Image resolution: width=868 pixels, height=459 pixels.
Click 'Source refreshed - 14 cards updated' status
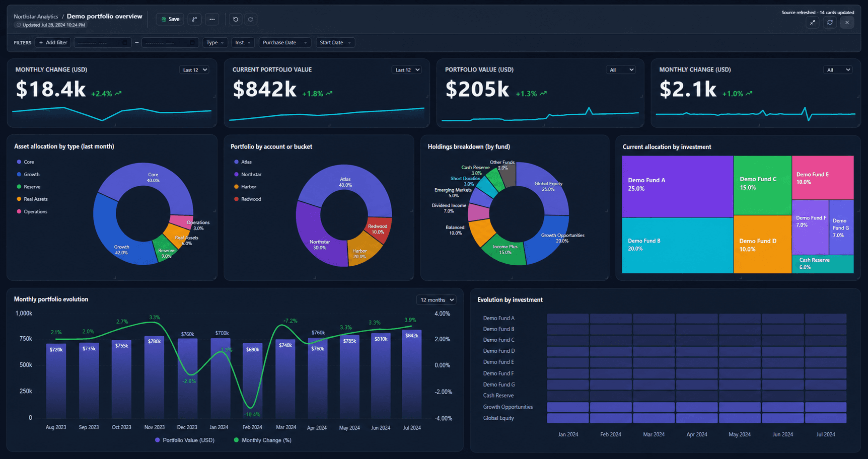[818, 13]
